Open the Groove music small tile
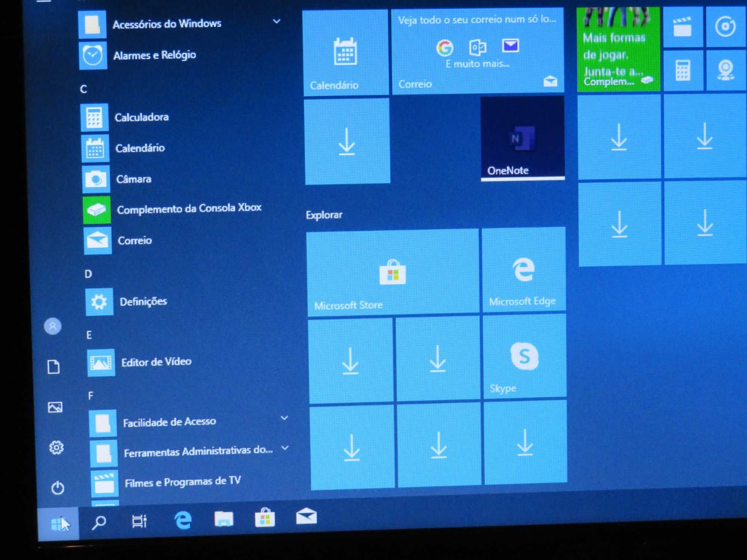747x560 pixels. (x=726, y=26)
